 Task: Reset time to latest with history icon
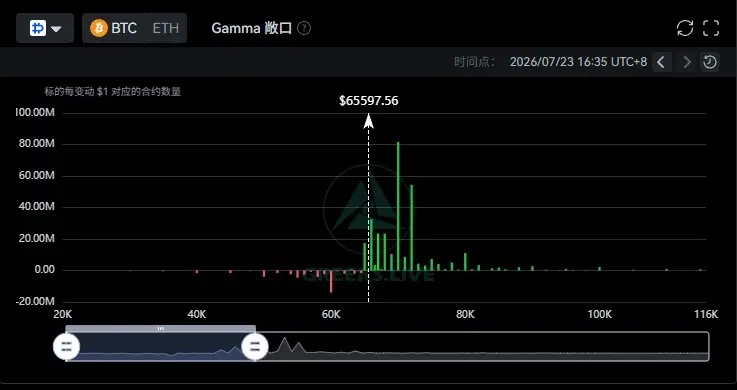[710, 62]
